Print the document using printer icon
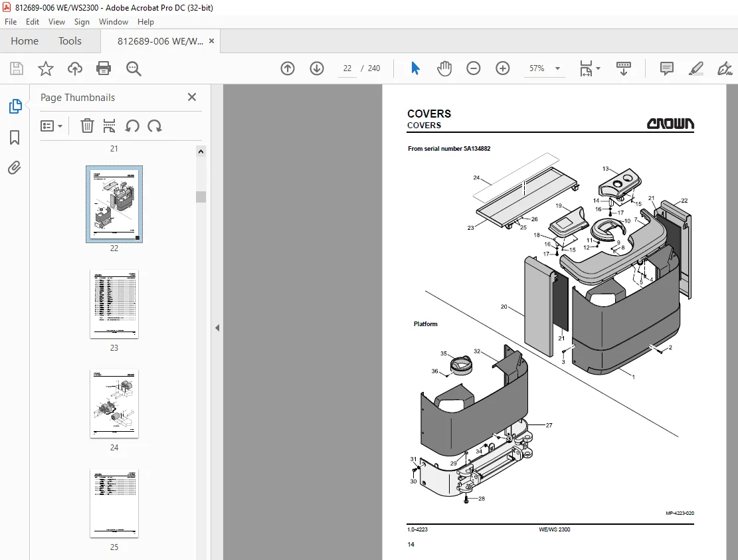738x560 pixels. click(x=104, y=68)
